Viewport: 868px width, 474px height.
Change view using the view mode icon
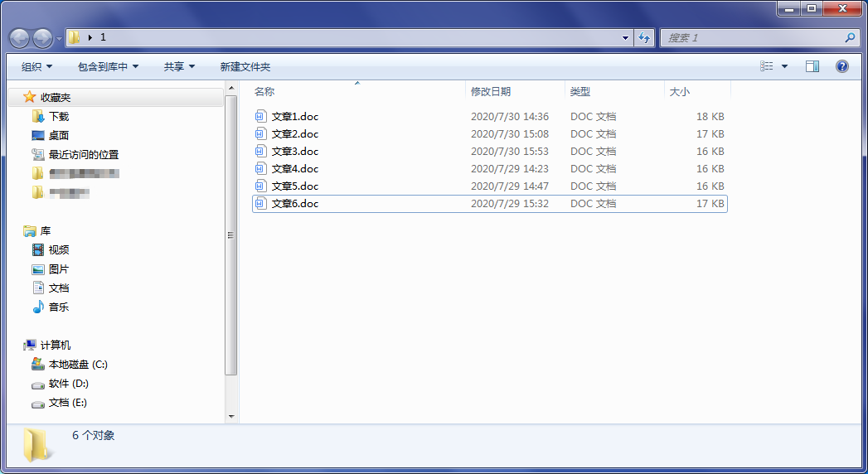click(x=767, y=66)
